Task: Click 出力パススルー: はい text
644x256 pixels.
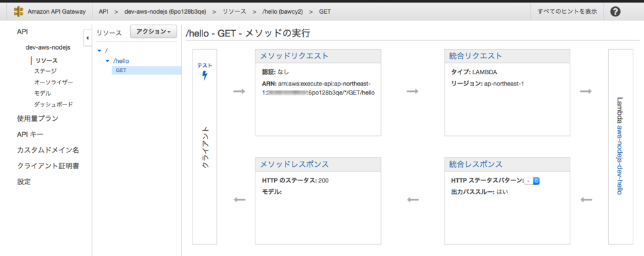Action: (x=479, y=192)
